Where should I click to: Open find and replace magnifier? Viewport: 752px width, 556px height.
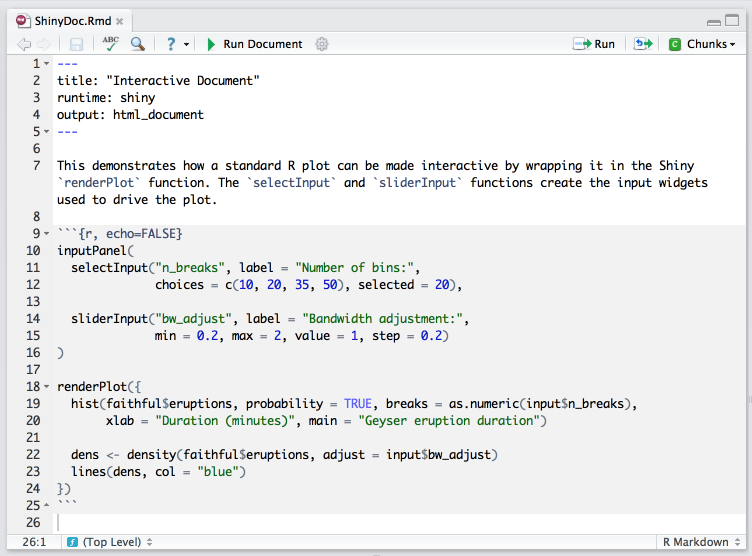tap(138, 44)
